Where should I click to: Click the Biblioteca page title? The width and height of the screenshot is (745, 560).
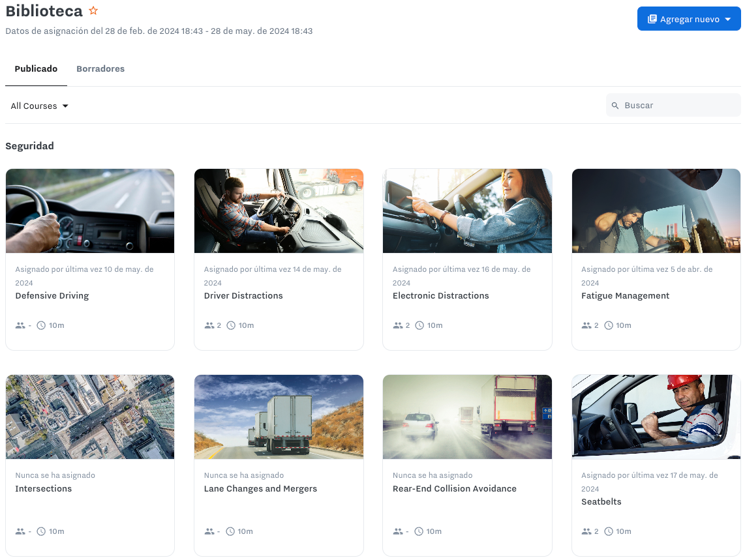[x=44, y=10]
